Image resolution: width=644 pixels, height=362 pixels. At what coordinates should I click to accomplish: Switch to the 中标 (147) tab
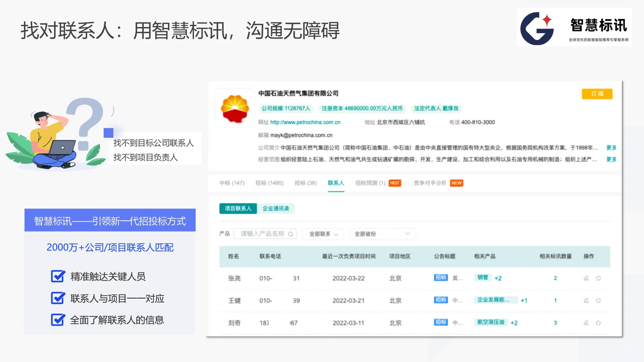pos(232,183)
